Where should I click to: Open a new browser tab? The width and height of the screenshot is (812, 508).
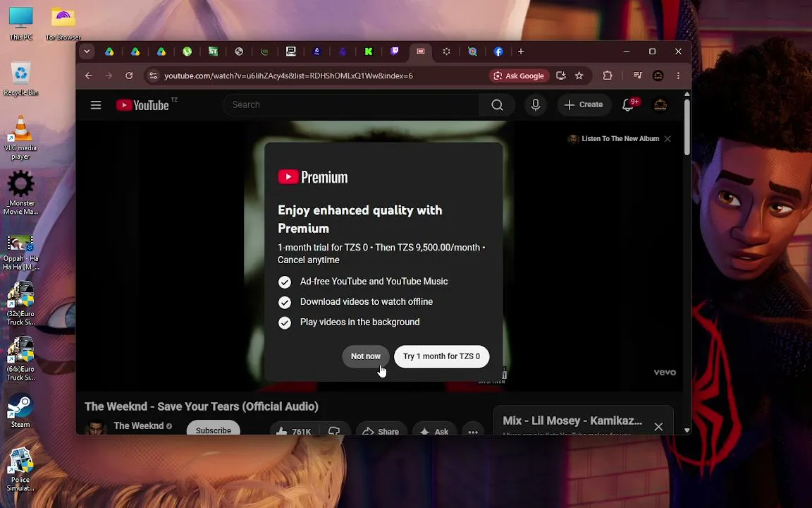pos(521,52)
